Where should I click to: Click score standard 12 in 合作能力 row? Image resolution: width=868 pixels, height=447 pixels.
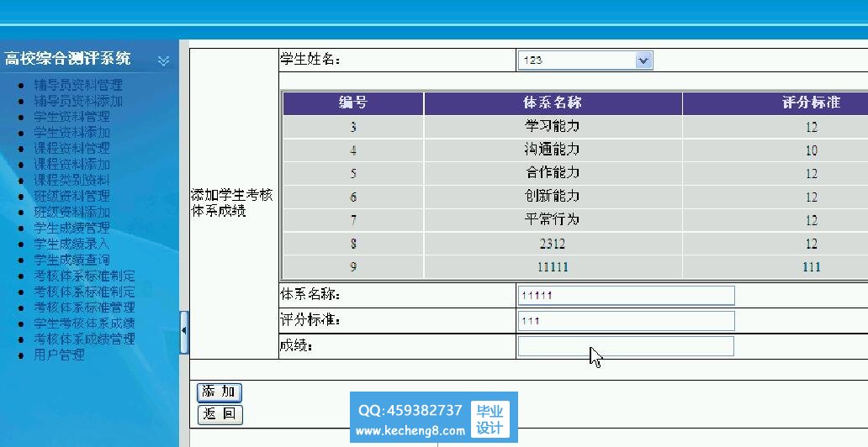[x=811, y=174]
